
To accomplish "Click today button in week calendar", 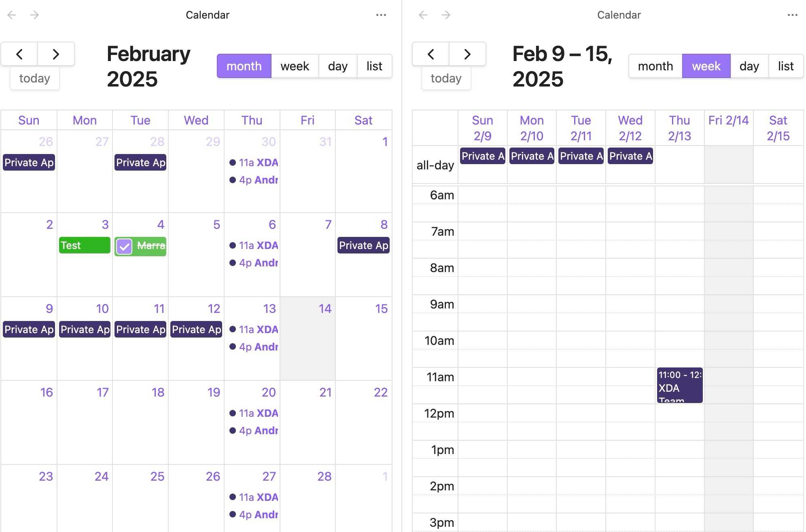I will click(x=446, y=78).
